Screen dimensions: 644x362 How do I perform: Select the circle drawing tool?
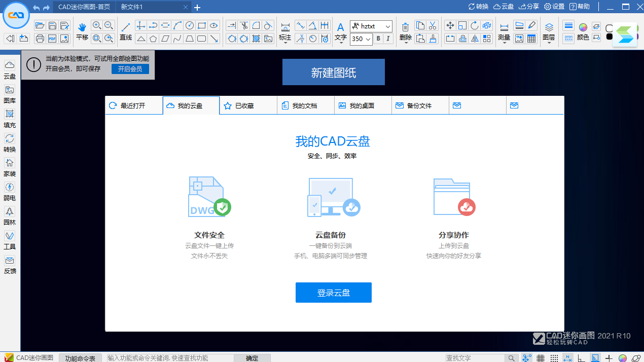[190, 26]
